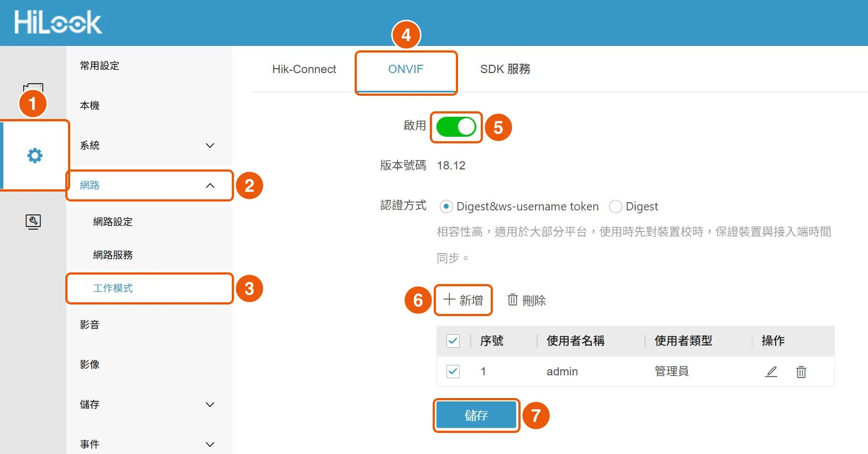
Task: Open 網路設定 submenu item
Action: coord(113,222)
